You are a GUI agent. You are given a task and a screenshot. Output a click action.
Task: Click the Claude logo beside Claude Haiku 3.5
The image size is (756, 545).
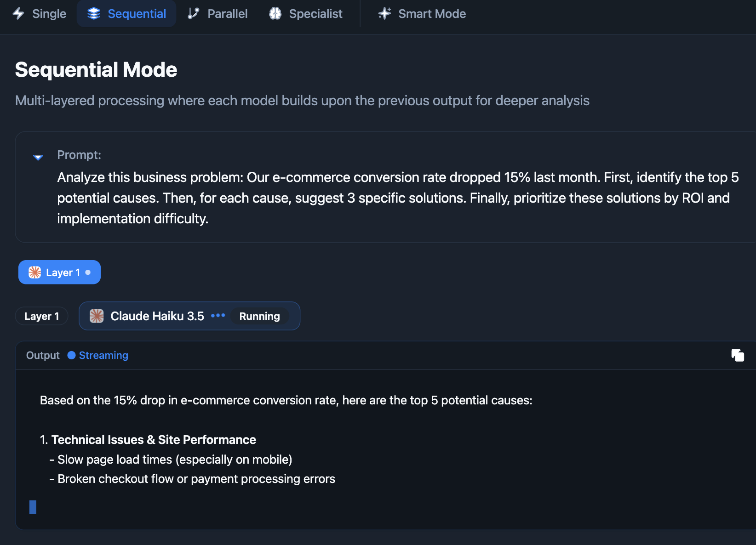(97, 316)
